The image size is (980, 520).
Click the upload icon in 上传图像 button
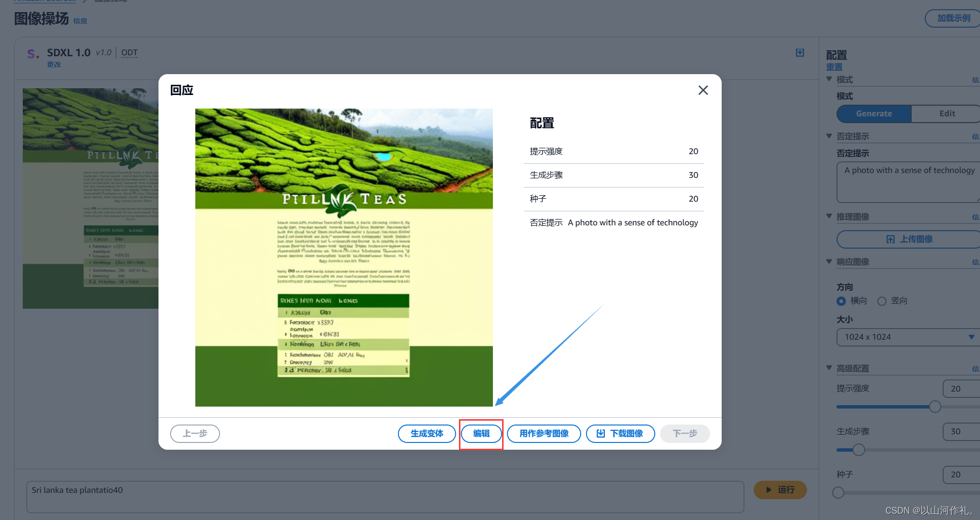tap(891, 239)
